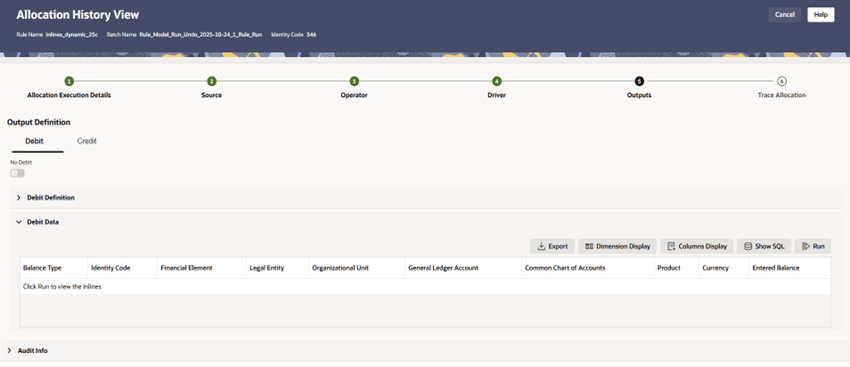Image resolution: width=850 pixels, height=367 pixels.
Task: Click the General Ledger Account column header
Action: coord(463,268)
